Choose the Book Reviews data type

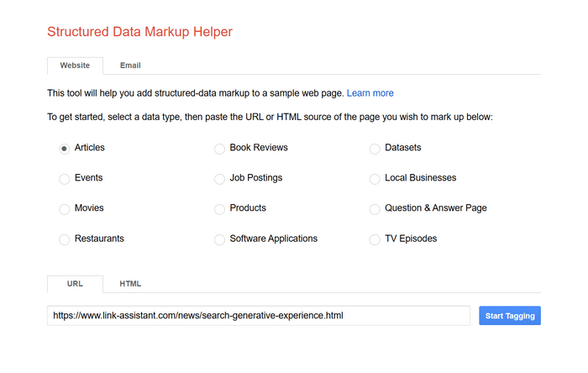[x=220, y=149]
